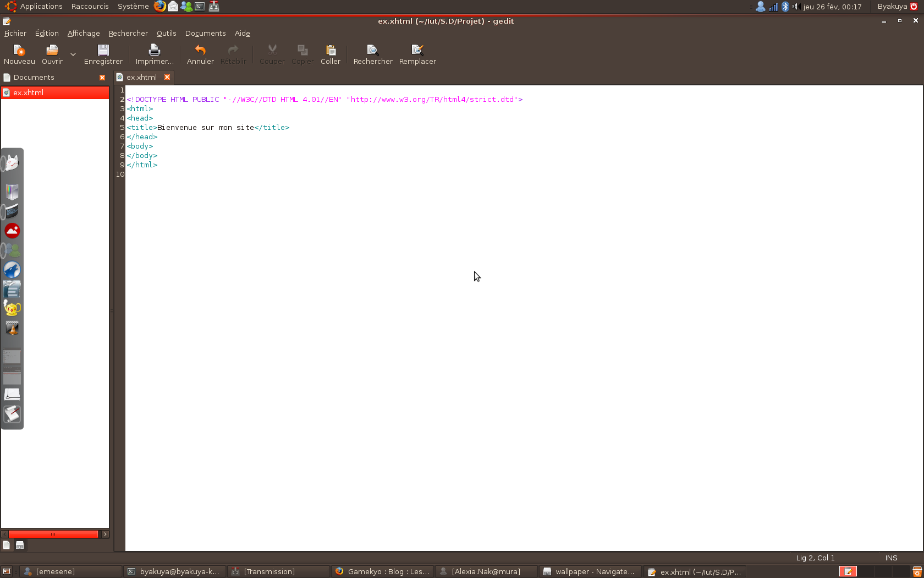Click the teapot icon in the side dock
The image size is (924, 578).
(x=12, y=308)
